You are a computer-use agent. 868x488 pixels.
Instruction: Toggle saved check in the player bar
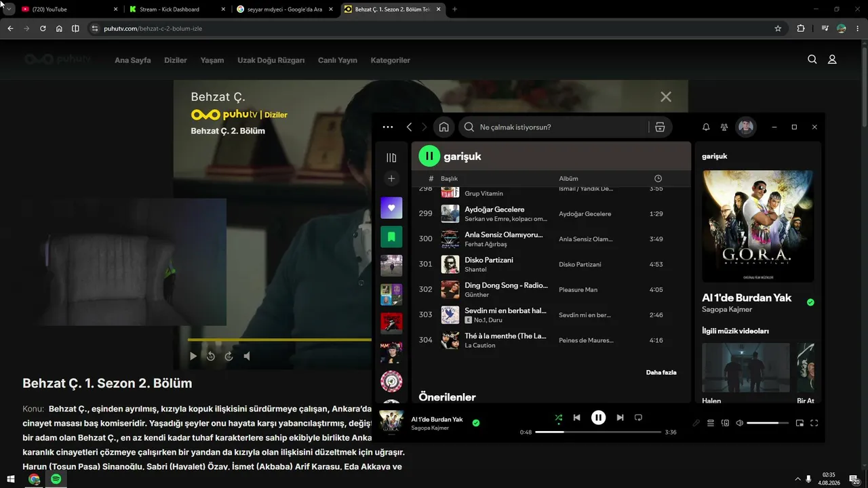476,423
